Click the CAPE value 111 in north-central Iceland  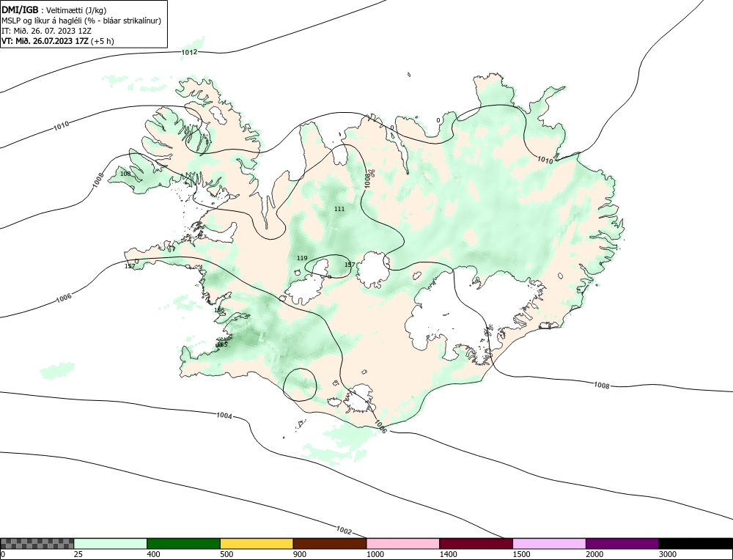click(x=339, y=209)
